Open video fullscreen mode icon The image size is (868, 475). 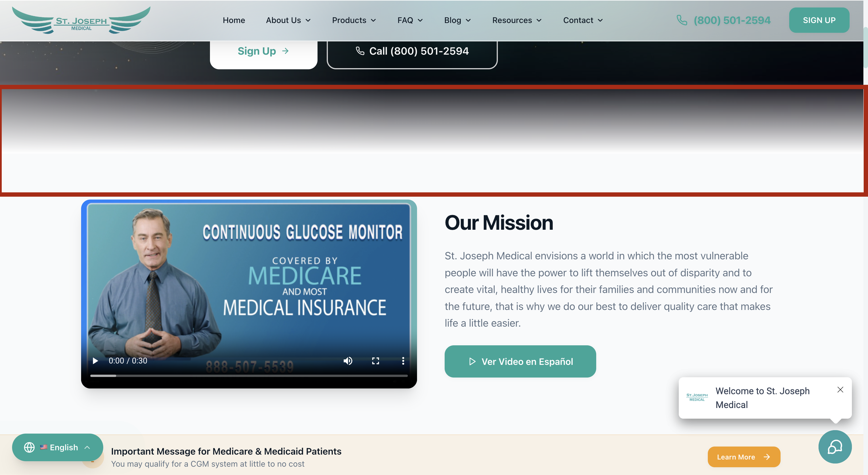375,361
